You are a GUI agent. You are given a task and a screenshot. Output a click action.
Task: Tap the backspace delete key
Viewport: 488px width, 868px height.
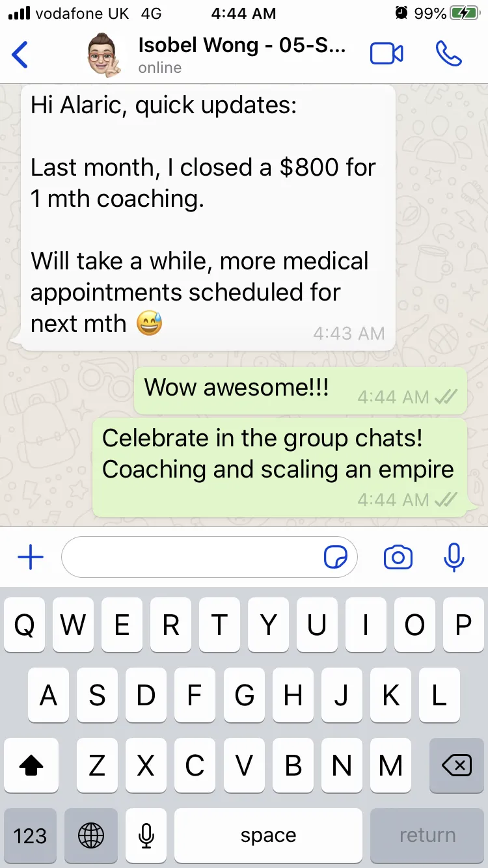(457, 766)
